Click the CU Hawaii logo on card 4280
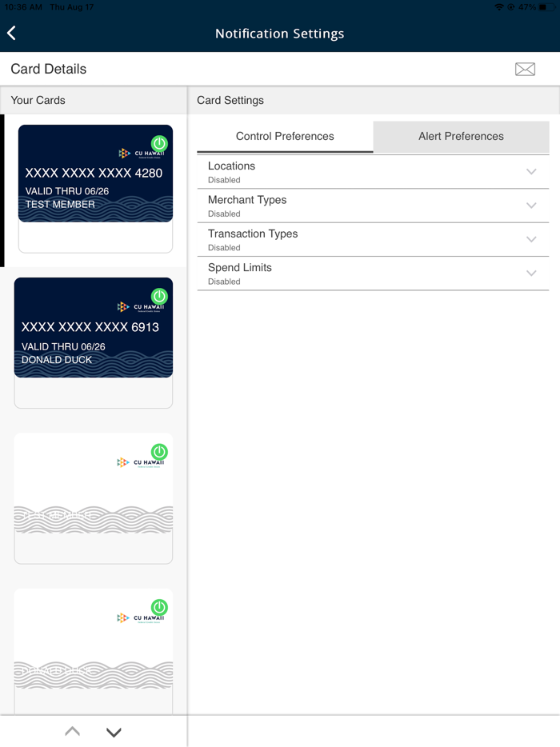The height and width of the screenshot is (747, 560). coord(142,154)
